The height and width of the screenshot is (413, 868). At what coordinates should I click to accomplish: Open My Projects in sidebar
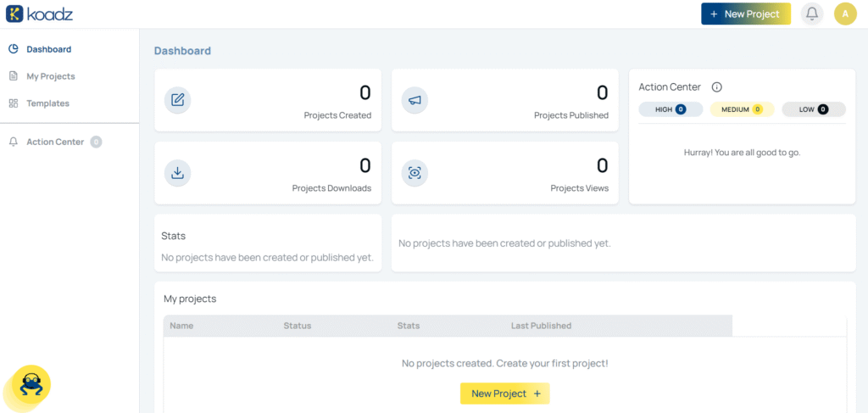[x=50, y=75]
